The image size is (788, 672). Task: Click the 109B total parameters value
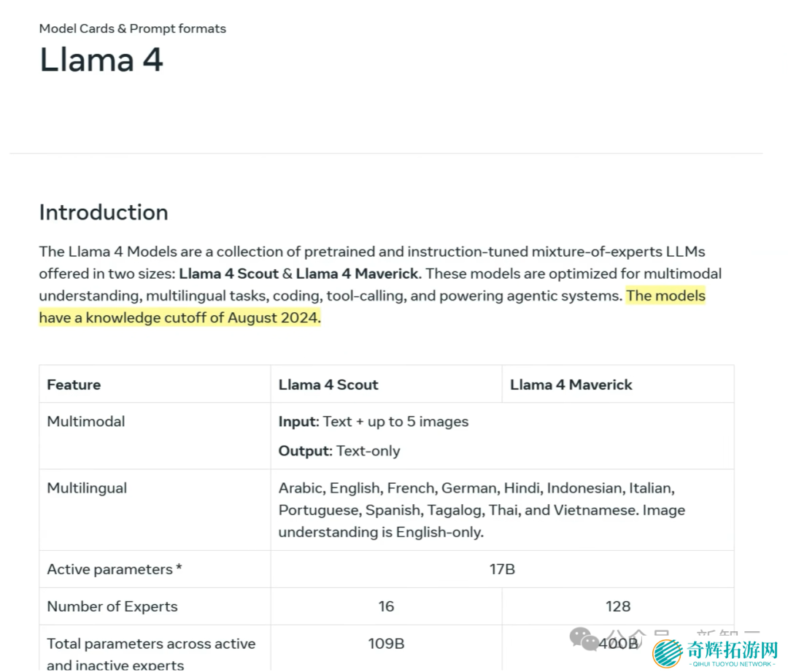[x=386, y=644]
